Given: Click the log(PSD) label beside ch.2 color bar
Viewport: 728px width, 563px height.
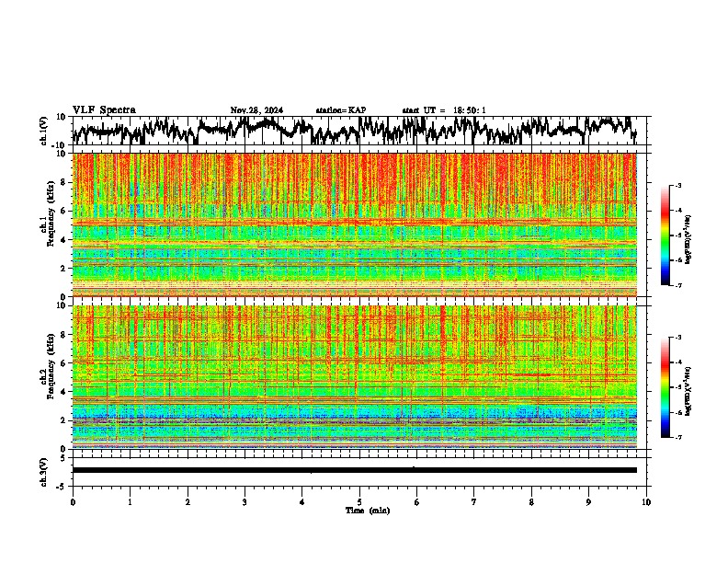Looking at the screenshot, I should tap(688, 391).
